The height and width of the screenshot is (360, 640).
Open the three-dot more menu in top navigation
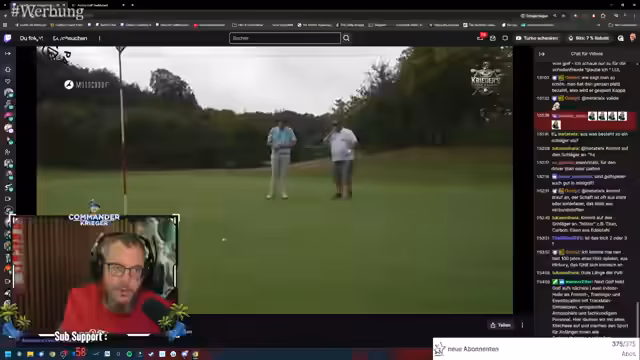99,38
